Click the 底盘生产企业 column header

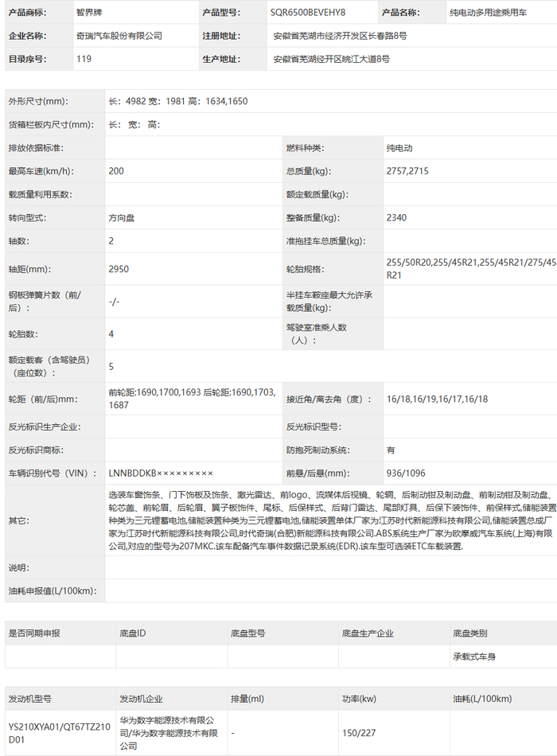coord(368,633)
